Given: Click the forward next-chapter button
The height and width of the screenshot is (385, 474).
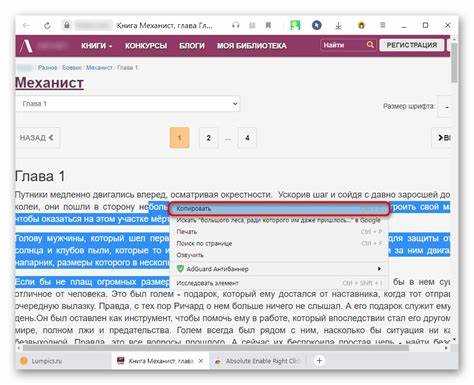Looking at the screenshot, I should 442,137.
